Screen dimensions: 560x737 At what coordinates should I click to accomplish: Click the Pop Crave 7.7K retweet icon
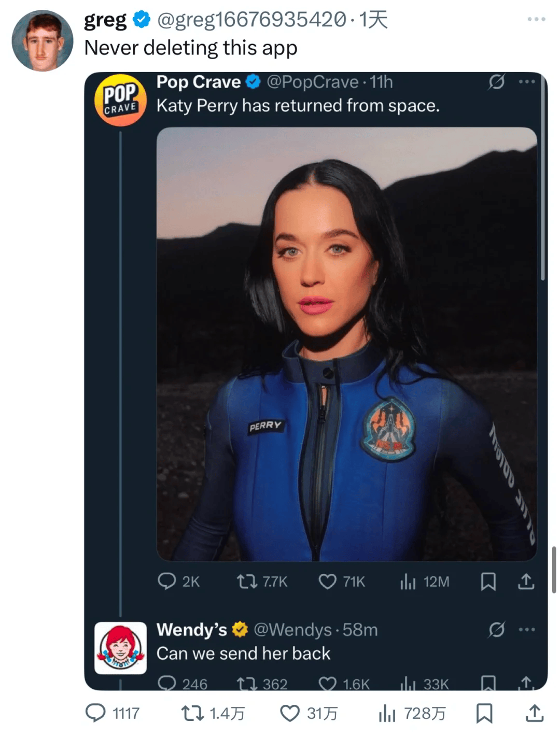(247, 582)
